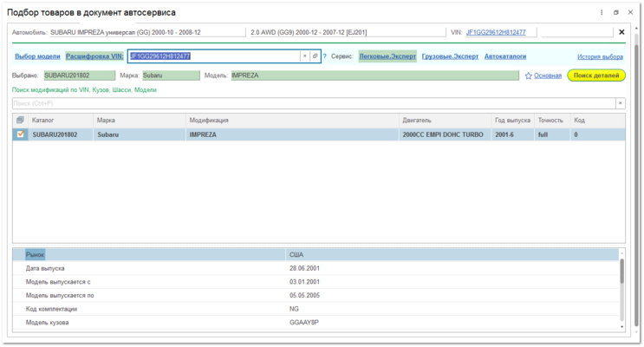Open the Автокаталоги service
Image resolution: width=644 pixels, height=347 pixels.
point(505,56)
